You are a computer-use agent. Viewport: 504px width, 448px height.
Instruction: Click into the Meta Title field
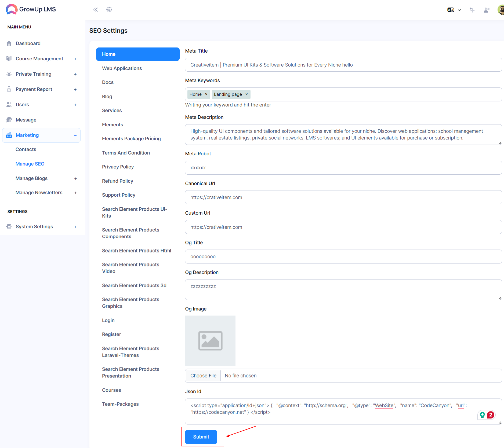[x=343, y=65]
